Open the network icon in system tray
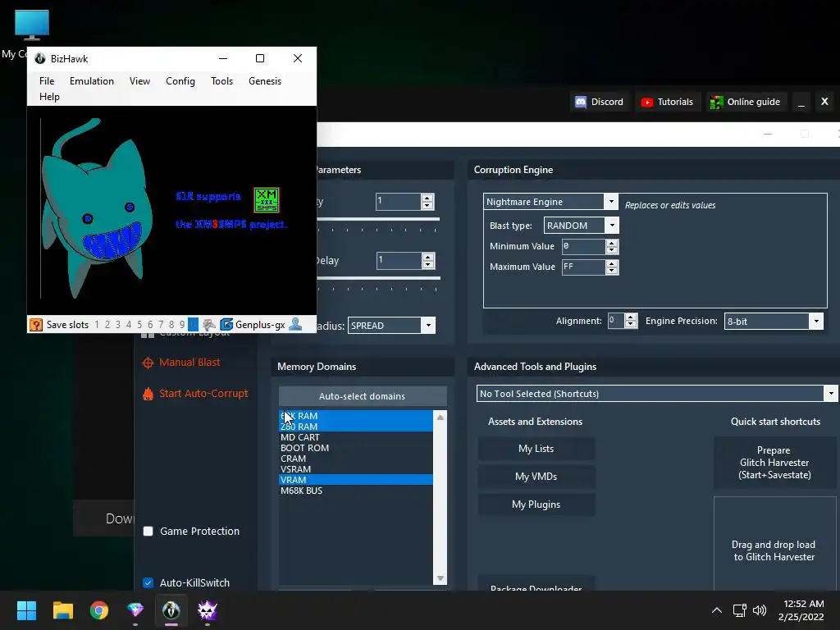The width and height of the screenshot is (840, 630). [x=739, y=610]
